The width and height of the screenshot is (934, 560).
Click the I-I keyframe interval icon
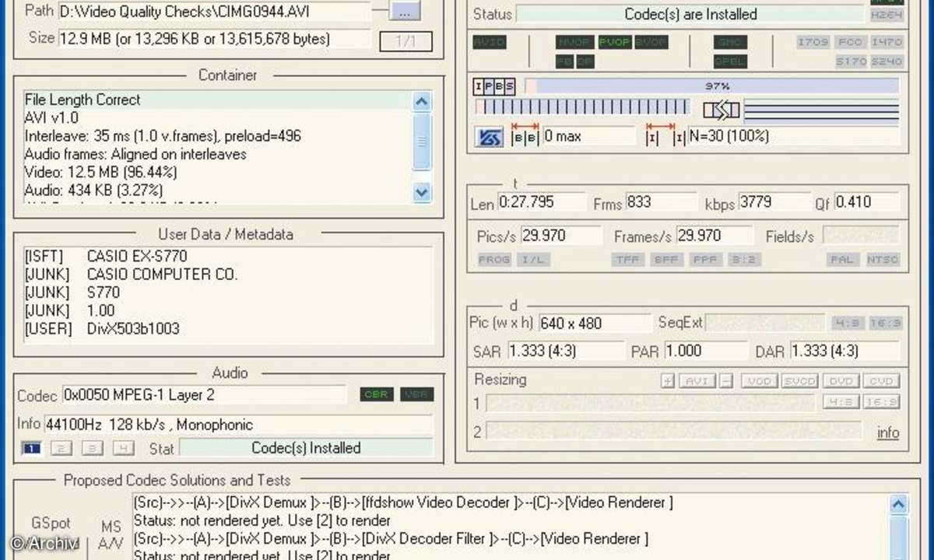point(665,136)
